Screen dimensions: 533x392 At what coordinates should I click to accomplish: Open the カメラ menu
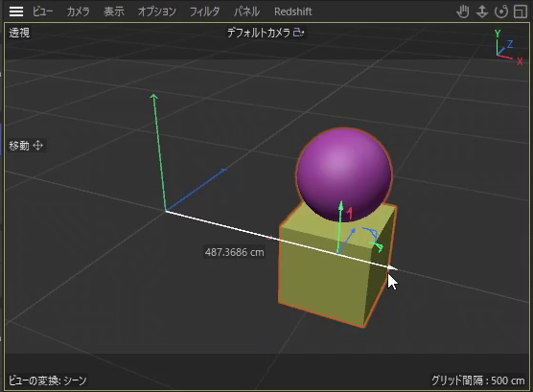pyautogui.click(x=79, y=12)
